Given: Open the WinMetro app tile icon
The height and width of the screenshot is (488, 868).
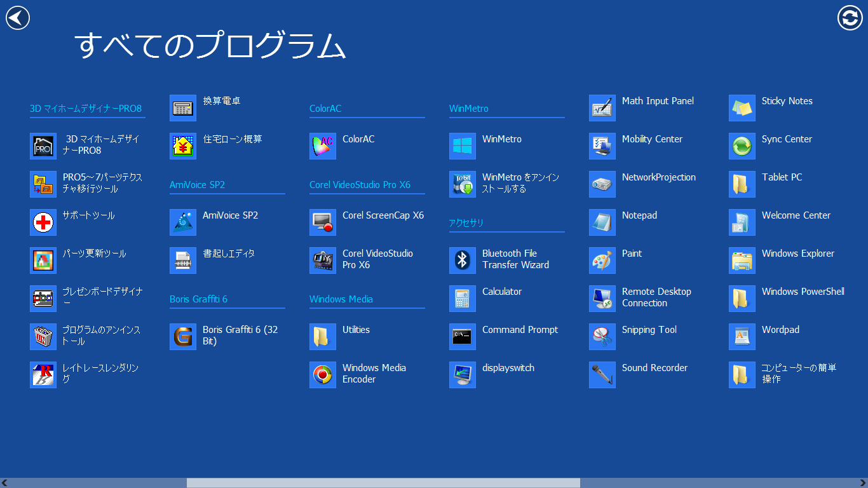Looking at the screenshot, I should coord(463,146).
